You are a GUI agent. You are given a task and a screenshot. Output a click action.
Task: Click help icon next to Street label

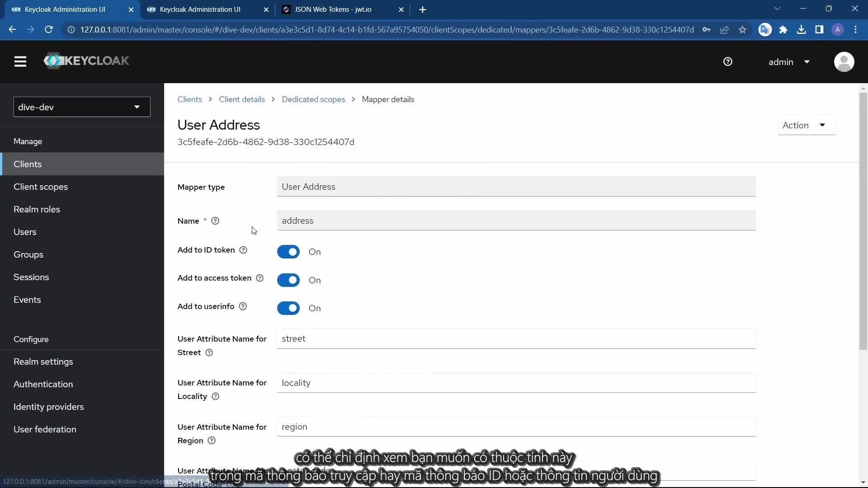click(209, 352)
